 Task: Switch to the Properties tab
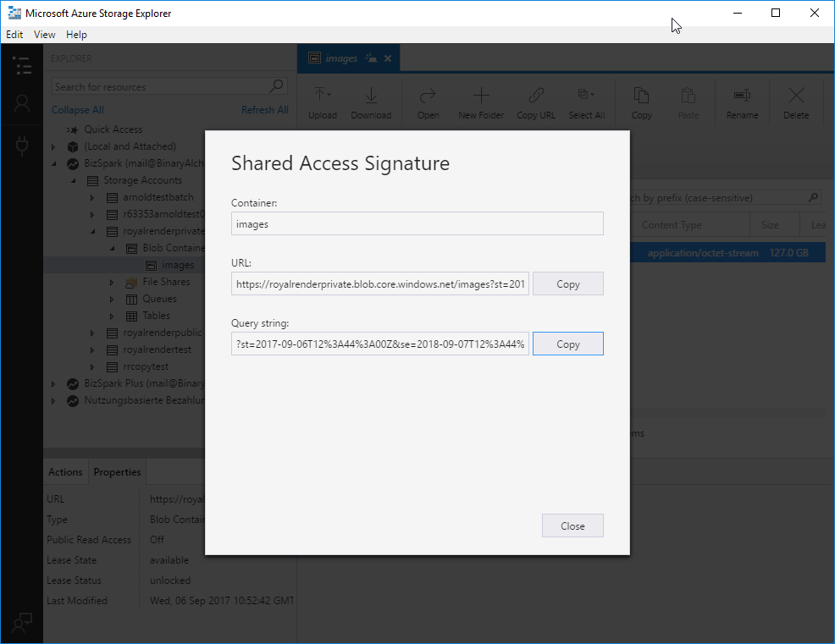point(117,472)
